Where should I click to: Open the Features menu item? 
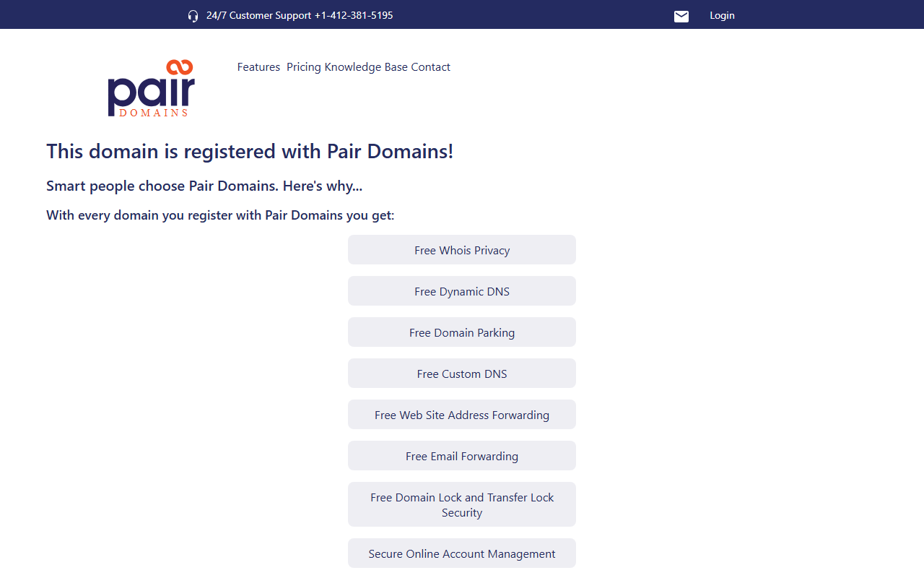coord(258,67)
